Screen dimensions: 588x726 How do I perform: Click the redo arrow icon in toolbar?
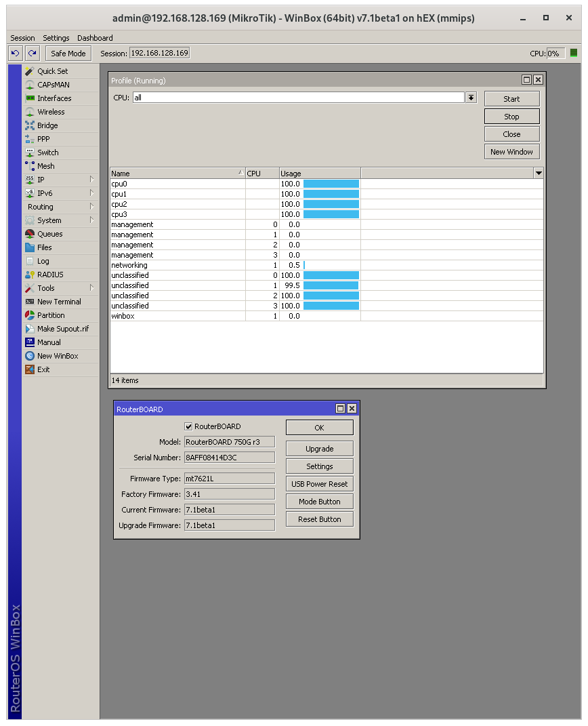(33, 54)
